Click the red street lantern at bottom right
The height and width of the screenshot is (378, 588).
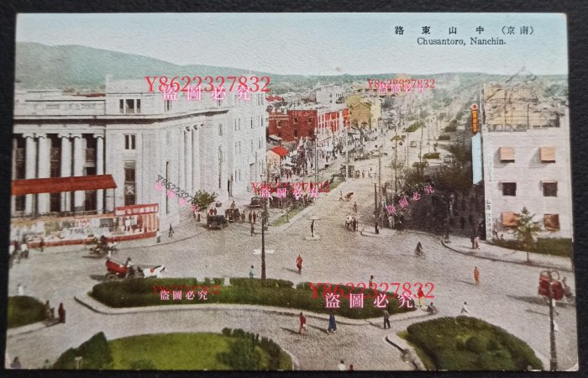coord(549,286)
